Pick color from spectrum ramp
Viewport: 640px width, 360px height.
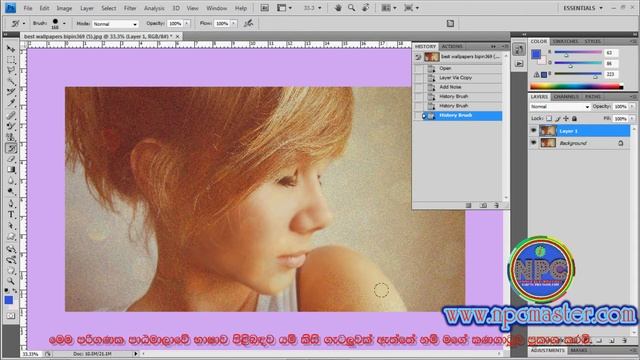coord(576,86)
